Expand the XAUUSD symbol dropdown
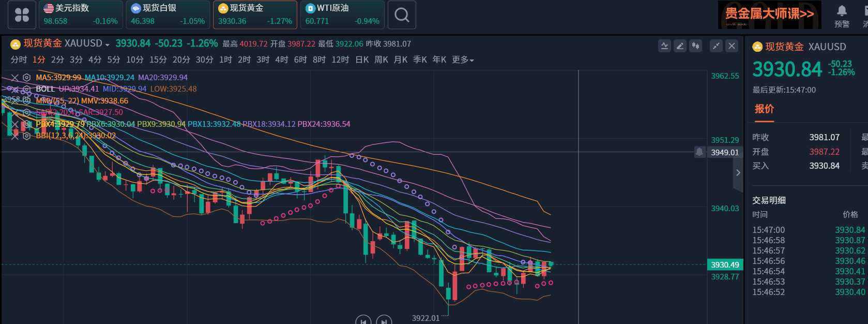The image size is (868, 324). coord(107,45)
